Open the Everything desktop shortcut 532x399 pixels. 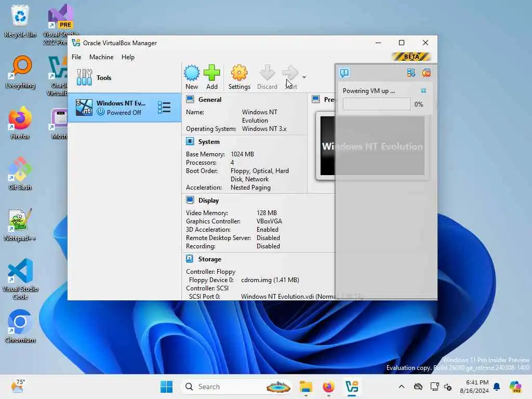pyautogui.click(x=20, y=72)
